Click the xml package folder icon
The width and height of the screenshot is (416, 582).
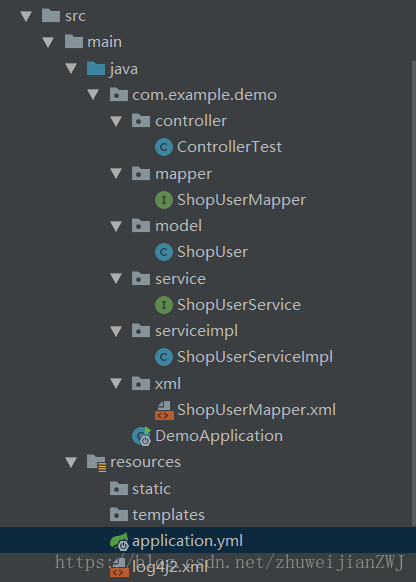click(x=141, y=383)
